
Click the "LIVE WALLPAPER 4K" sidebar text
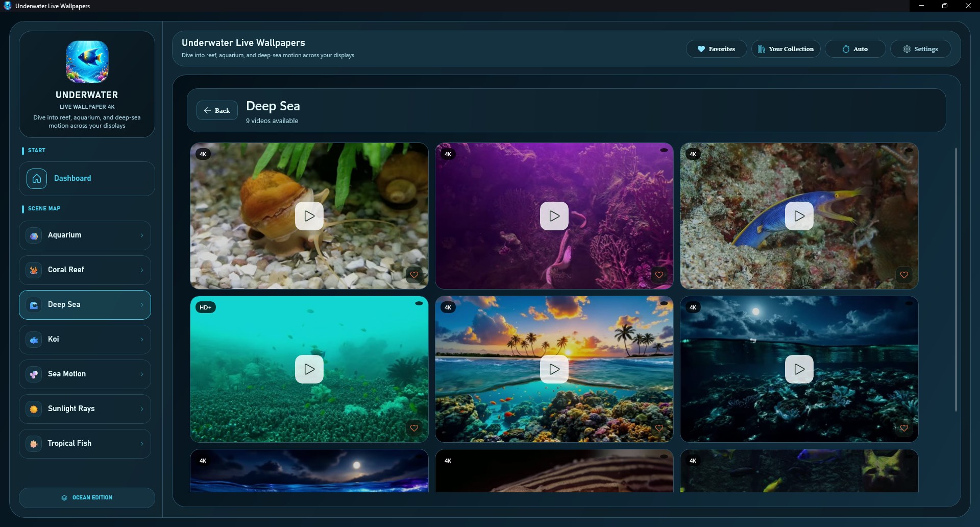tap(87, 107)
